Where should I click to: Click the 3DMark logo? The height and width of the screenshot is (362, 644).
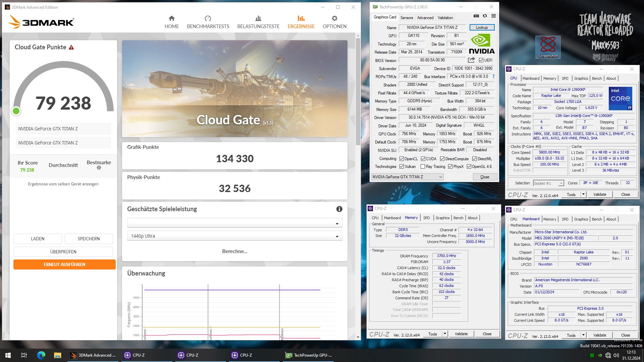click(41, 22)
